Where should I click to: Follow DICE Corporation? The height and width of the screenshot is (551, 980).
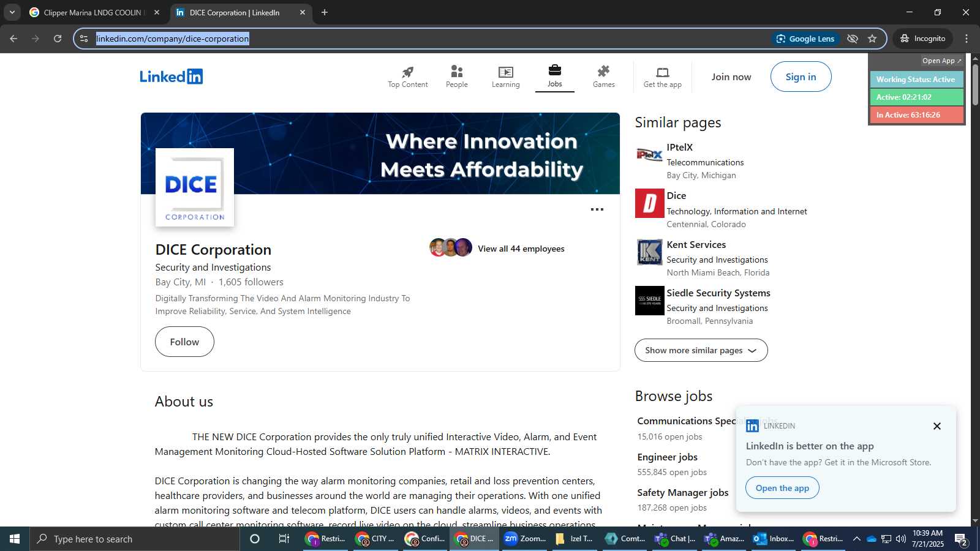tap(184, 342)
